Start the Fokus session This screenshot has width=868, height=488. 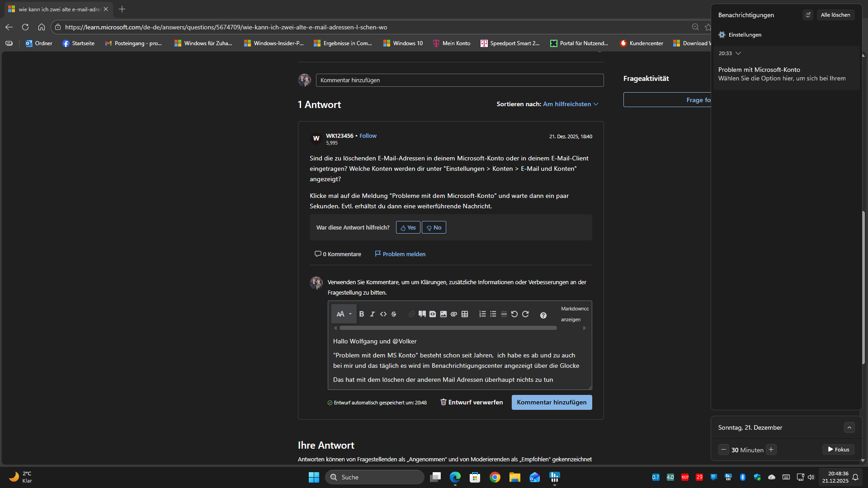[839, 450]
